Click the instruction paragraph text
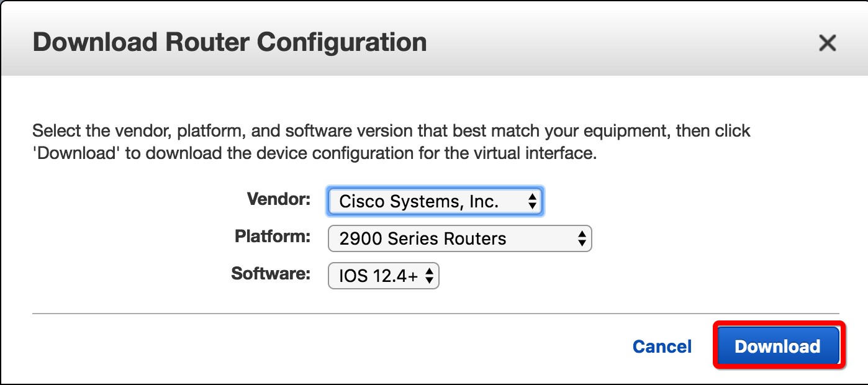The height and width of the screenshot is (385, 868). tap(391, 132)
